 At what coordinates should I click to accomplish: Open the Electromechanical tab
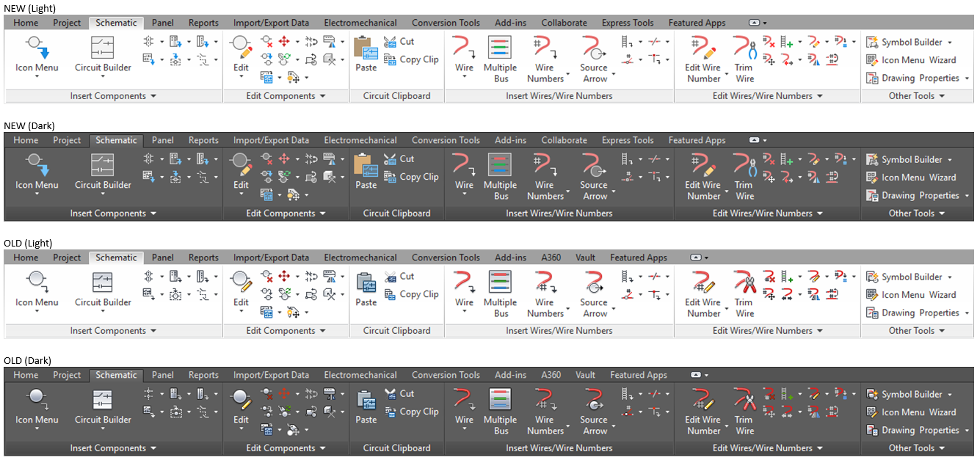tap(360, 22)
